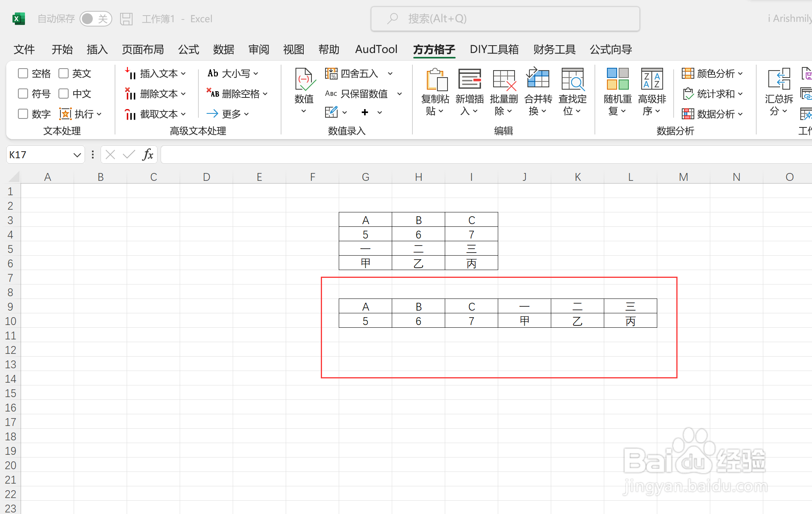Open the 公式 ribbon tab
Image resolution: width=812 pixels, height=514 pixels.
coord(188,49)
